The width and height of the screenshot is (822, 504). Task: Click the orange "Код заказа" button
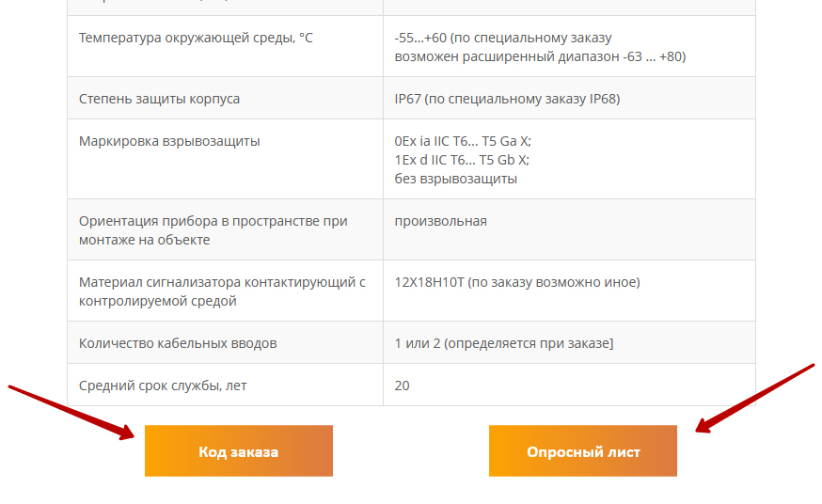click(238, 451)
